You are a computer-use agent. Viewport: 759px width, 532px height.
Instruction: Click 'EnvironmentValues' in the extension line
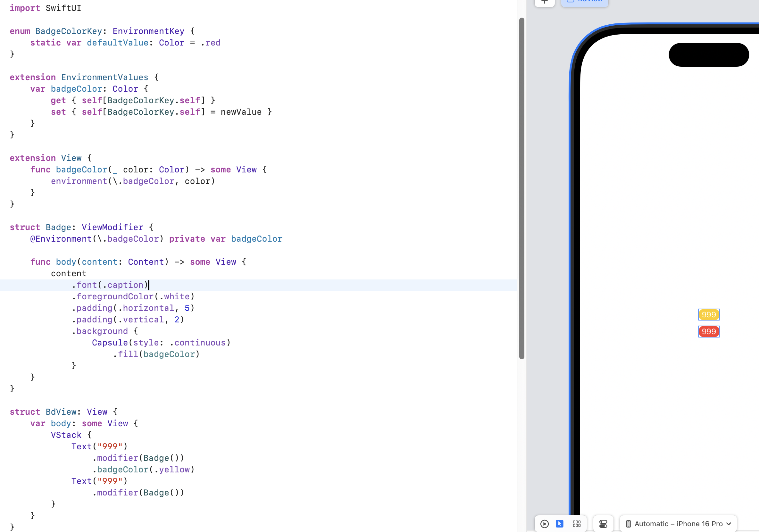coord(104,77)
